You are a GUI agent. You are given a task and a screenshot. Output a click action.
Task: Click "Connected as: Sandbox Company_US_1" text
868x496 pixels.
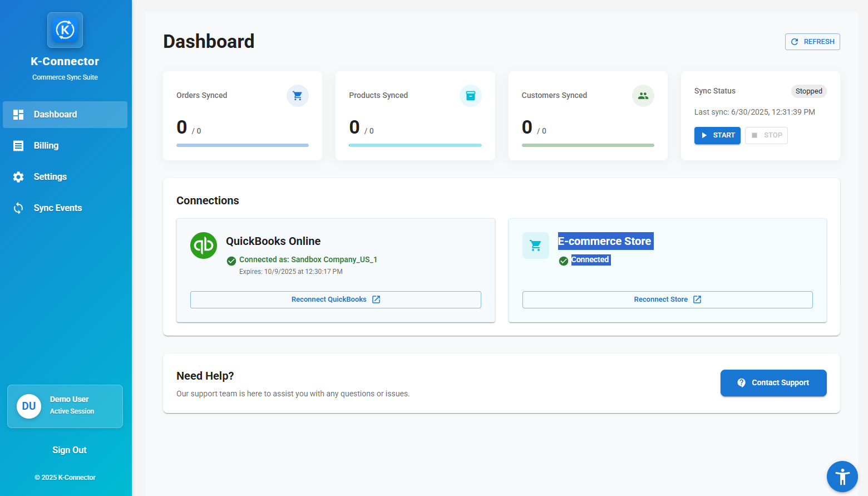(x=308, y=259)
